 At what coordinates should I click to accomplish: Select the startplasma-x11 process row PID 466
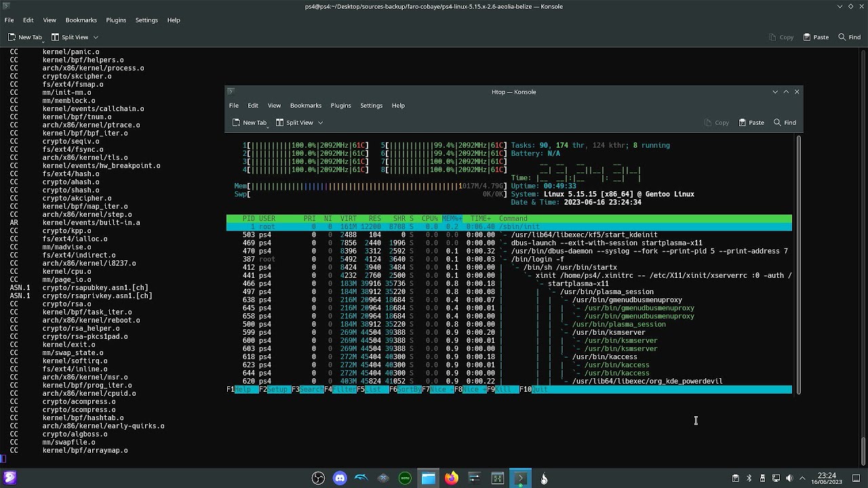click(x=509, y=284)
